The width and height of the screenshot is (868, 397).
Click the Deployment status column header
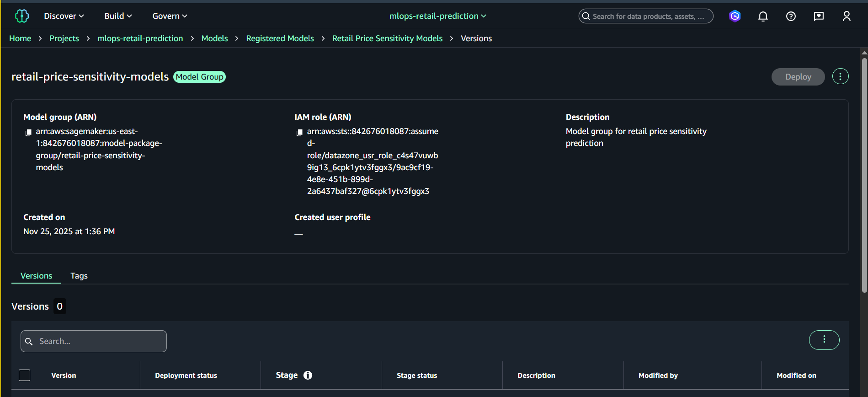[186, 376]
